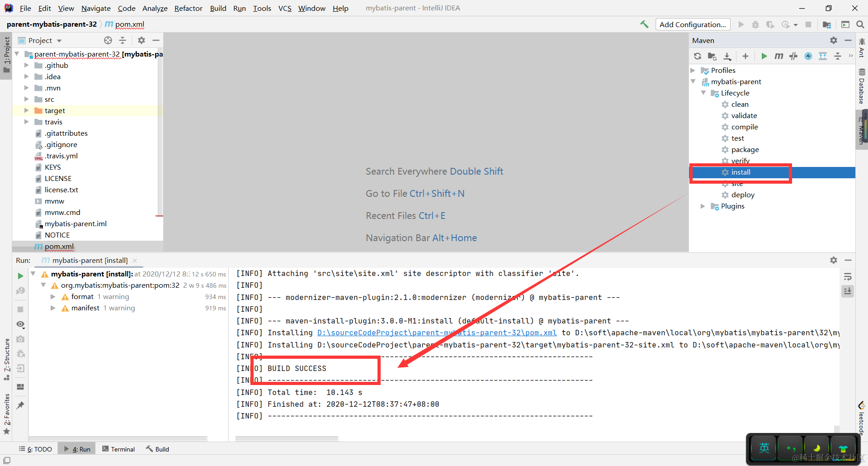This screenshot has height=466, width=868.
Task: Add a Maven project with plus icon
Action: (x=745, y=56)
